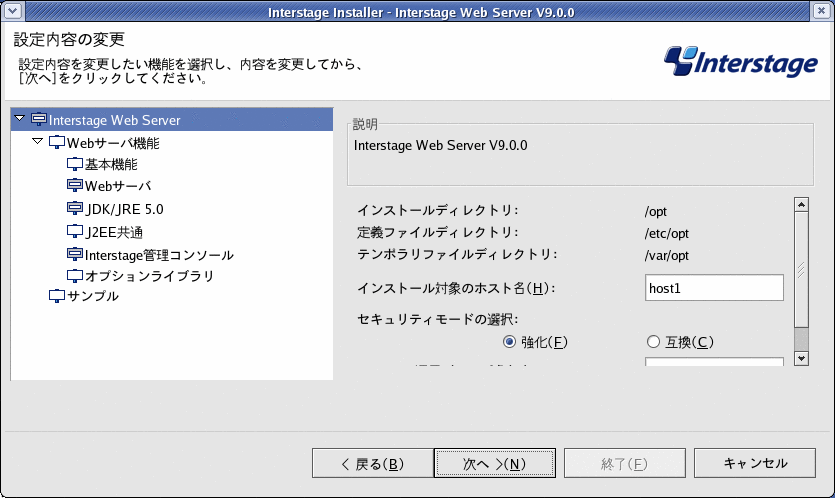Select Interstage Web Server tree label
Image resolution: width=835 pixels, height=498 pixels.
coord(114,120)
